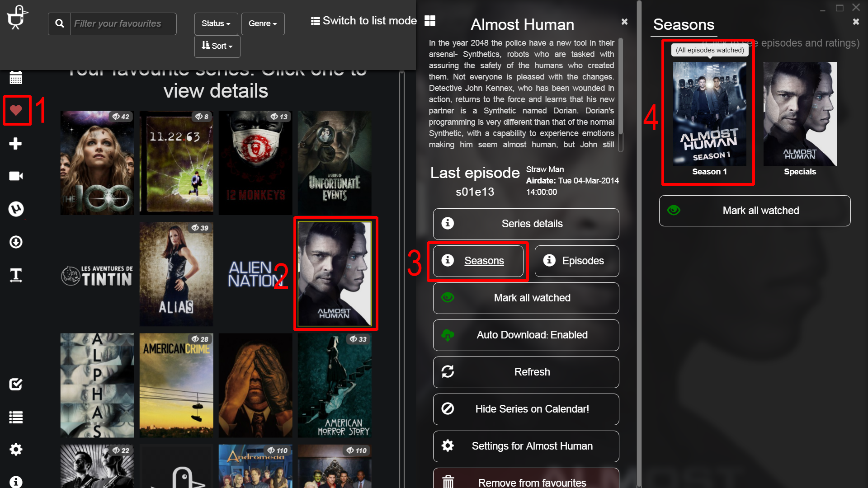Click Mark all watched in series panel
868x488 pixels.
pyautogui.click(x=526, y=298)
